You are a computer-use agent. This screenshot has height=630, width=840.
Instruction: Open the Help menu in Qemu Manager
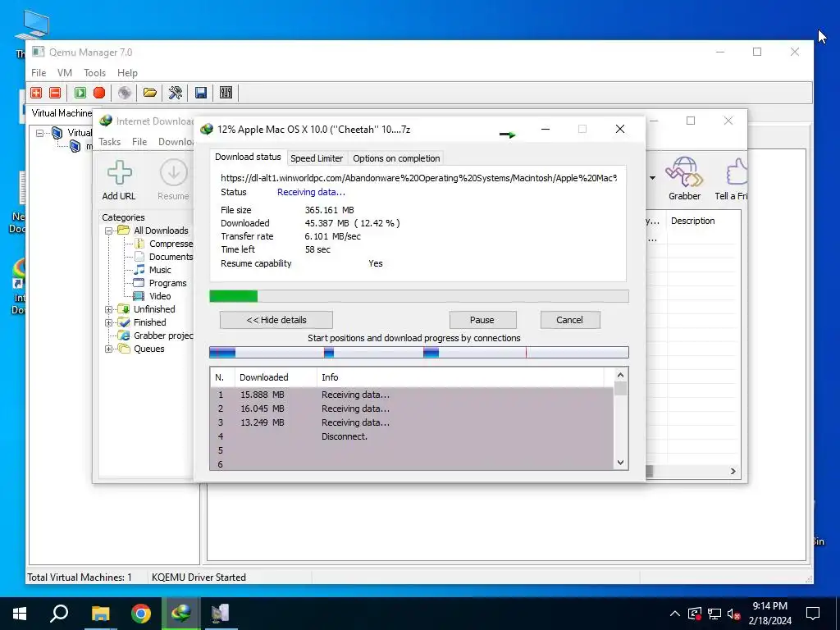click(x=127, y=73)
